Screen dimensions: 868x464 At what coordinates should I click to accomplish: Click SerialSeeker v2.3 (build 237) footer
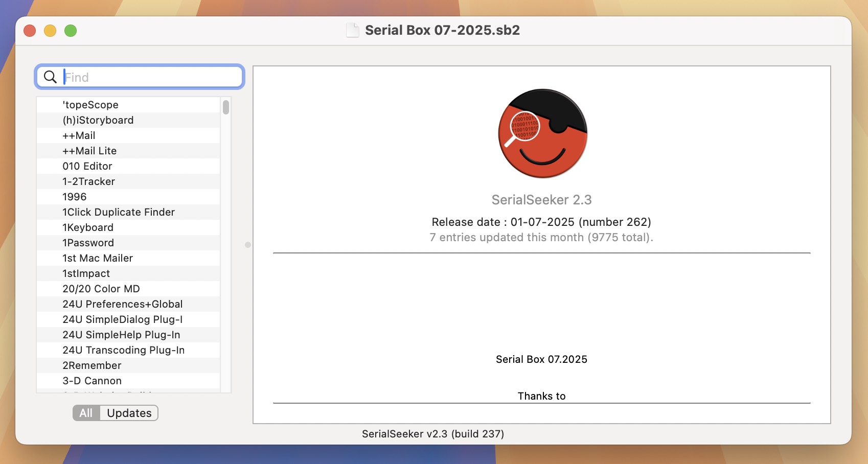433,434
